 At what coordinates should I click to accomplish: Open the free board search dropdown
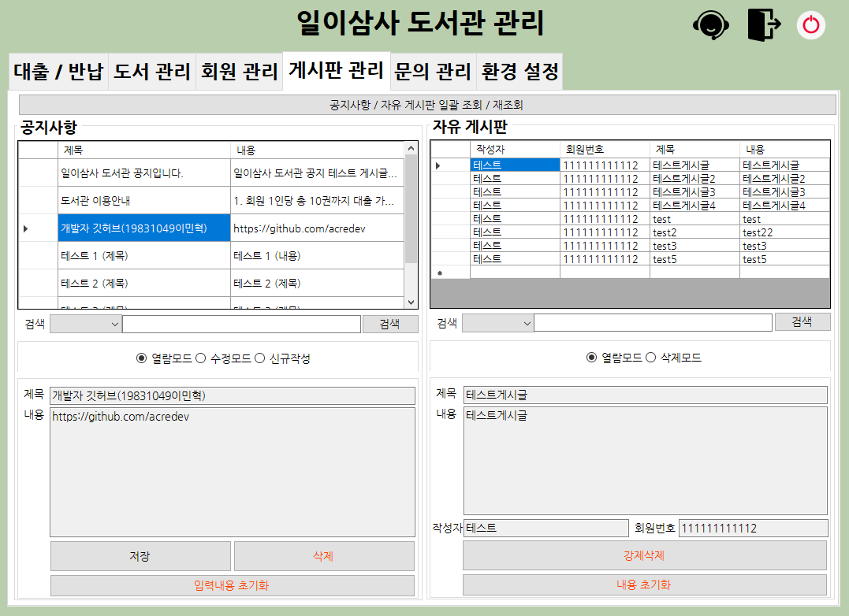(499, 322)
